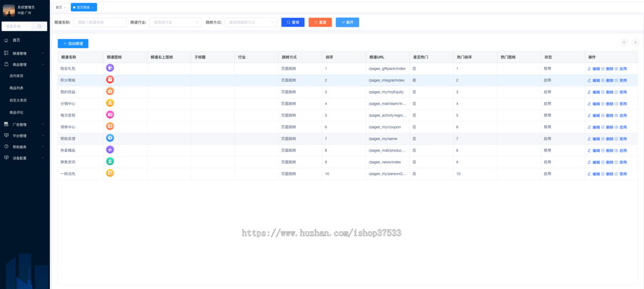The height and width of the screenshot is (289, 644).
Task: Switch to the 首页 tab
Action: [x=59, y=8]
